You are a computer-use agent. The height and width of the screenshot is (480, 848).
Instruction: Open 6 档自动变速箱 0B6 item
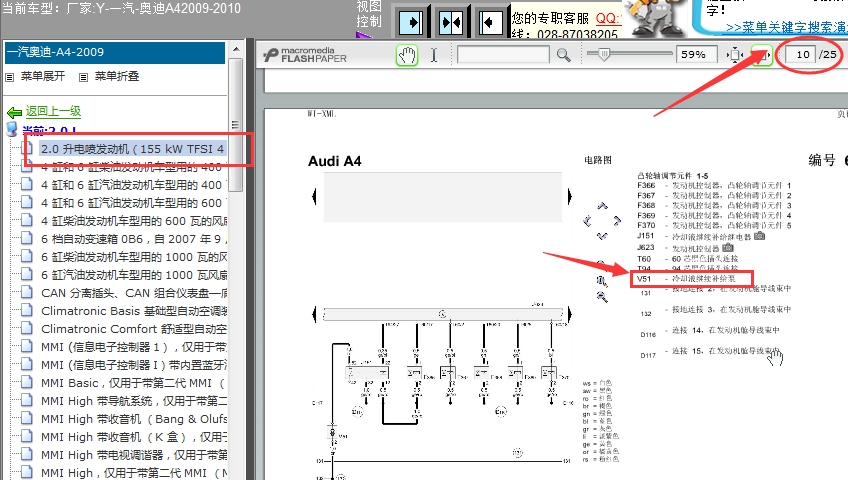134,239
